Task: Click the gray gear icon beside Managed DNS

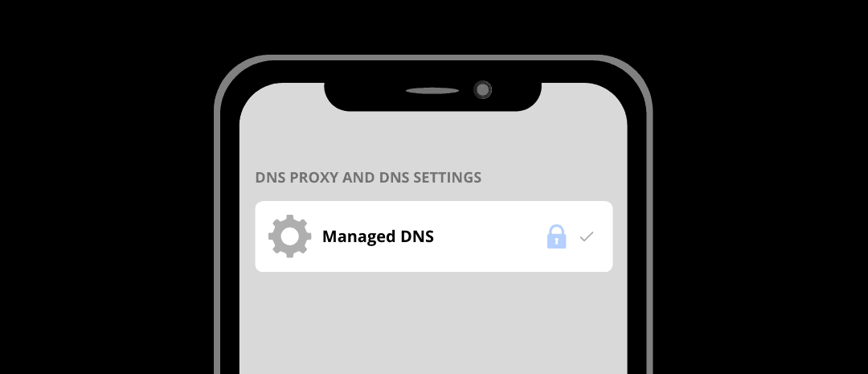Action: 289,236
